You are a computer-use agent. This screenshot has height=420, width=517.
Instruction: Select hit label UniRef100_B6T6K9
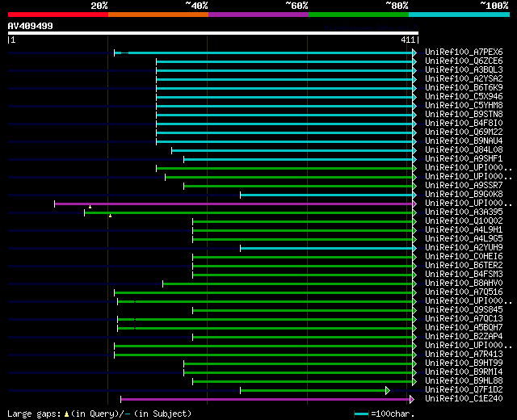click(x=464, y=88)
